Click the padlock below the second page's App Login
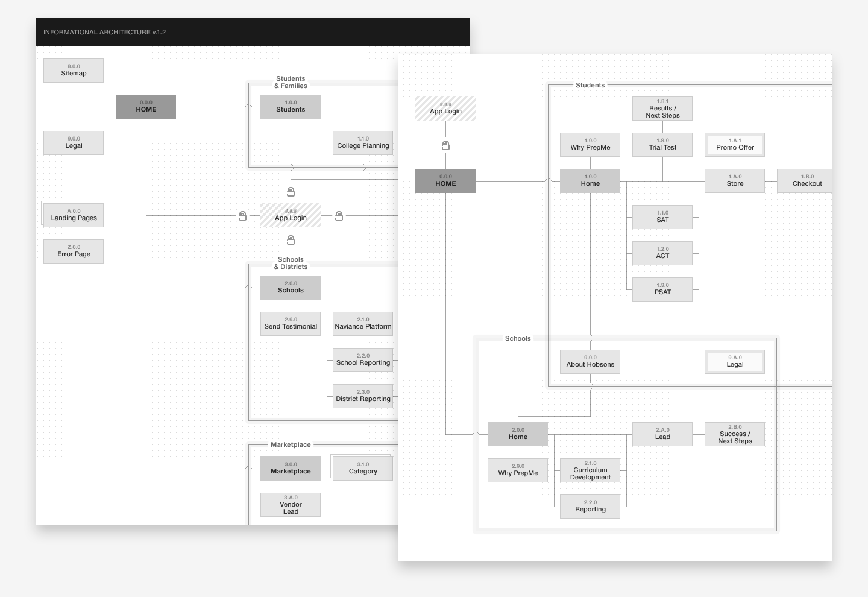868x597 pixels. [445, 145]
